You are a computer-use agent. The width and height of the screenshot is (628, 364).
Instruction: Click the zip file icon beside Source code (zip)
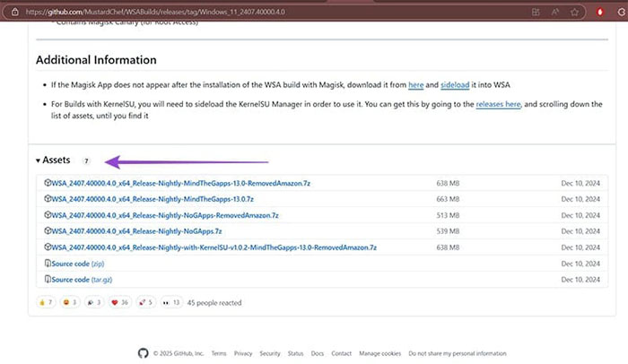48,263
